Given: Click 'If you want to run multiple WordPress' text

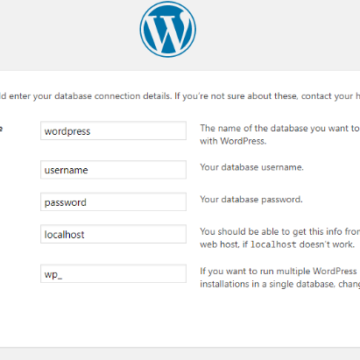Looking at the screenshot, I should click(278, 271).
